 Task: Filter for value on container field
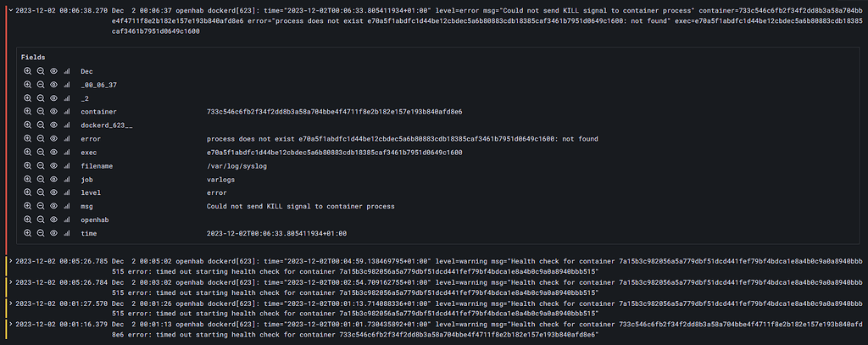[27, 112]
